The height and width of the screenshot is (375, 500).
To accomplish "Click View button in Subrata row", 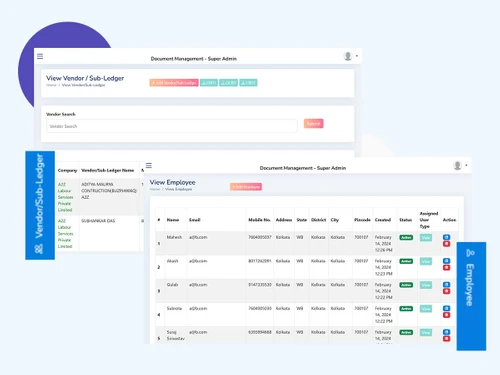I will pos(426,308).
